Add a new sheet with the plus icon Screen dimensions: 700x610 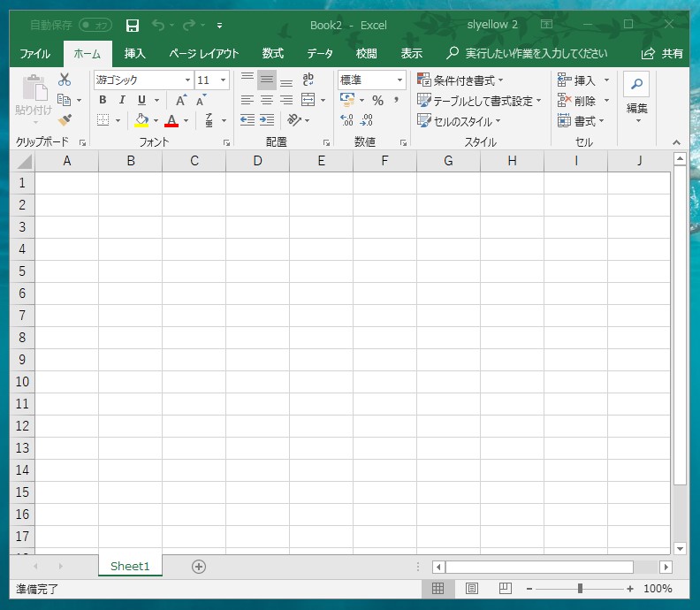tap(199, 567)
